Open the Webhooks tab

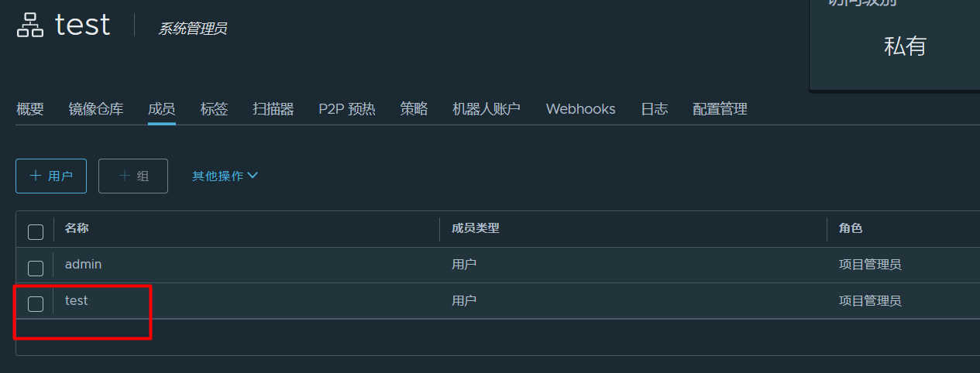click(580, 109)
